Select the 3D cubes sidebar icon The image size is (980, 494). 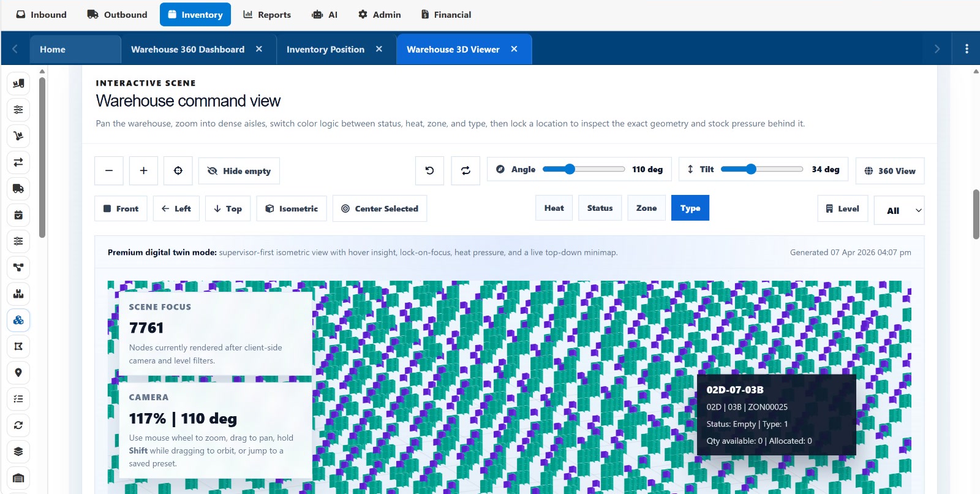(x=18, y=320)
